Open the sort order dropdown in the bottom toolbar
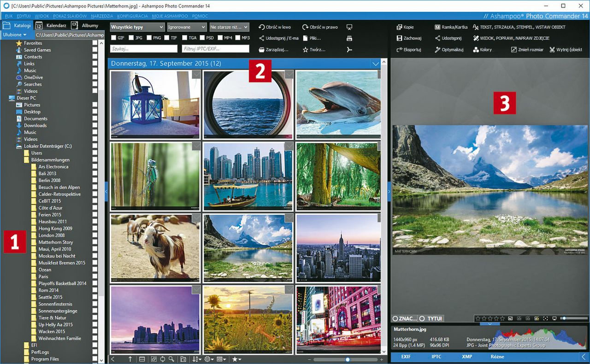Image resolution: width=590 pixels, height=364 pixels. click(196, 359)
